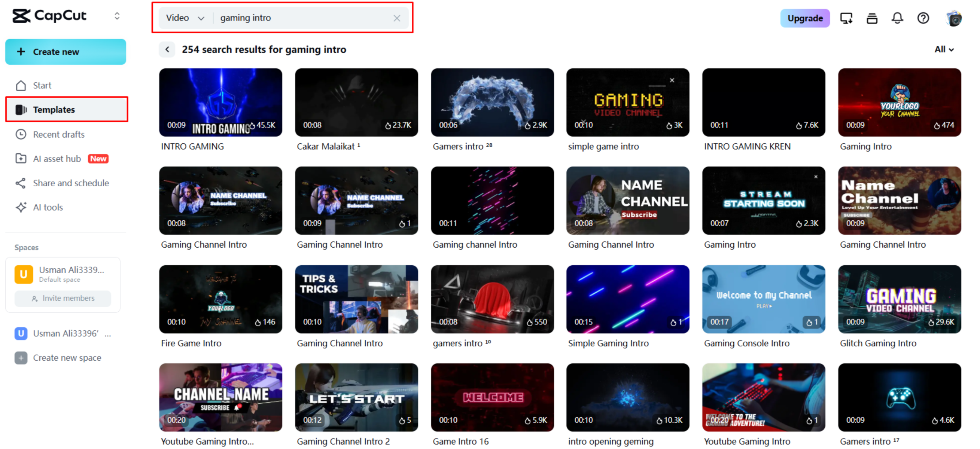Open AI tools via the sparkle icon
This screenshot has width=980, height=449.
(x=21, y=207)
